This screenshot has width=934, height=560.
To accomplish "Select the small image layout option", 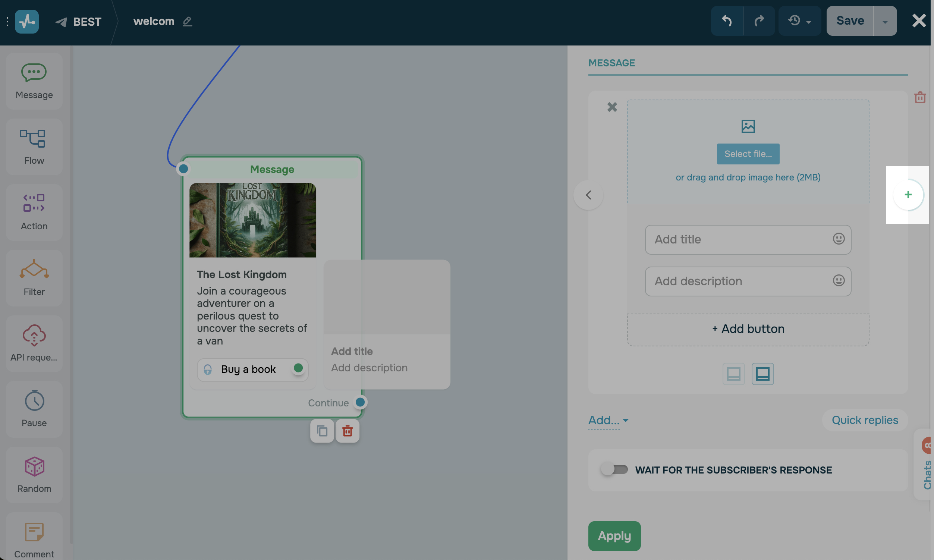I will click(x=733, y=374).
